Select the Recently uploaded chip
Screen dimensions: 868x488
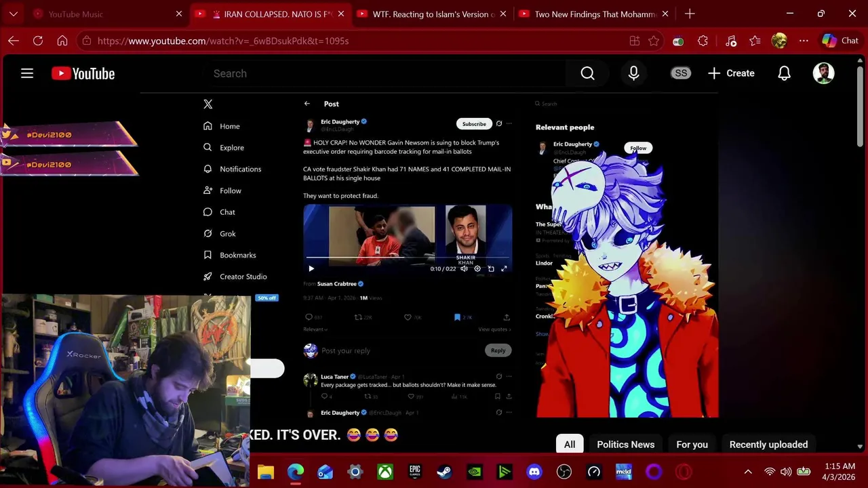click(x=768, y=445)
